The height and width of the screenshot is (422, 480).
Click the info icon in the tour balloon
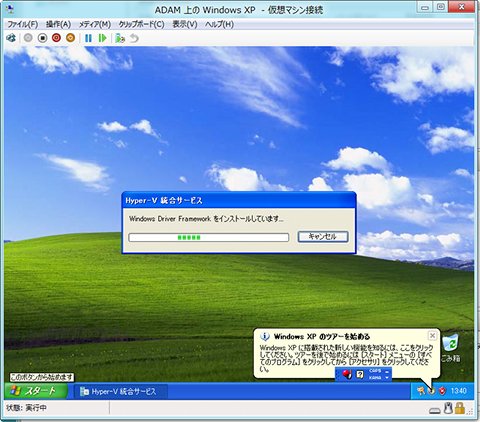click(x=265, y=336)
